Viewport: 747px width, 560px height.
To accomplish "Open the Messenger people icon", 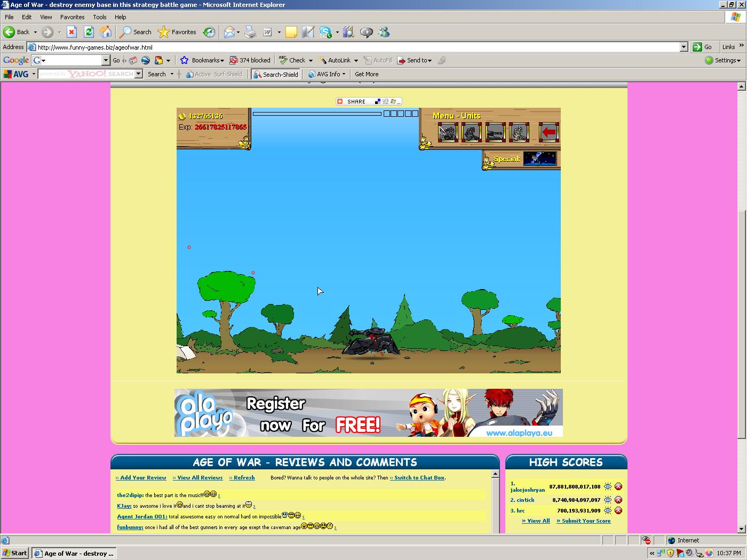I will [x=384, y=32].
